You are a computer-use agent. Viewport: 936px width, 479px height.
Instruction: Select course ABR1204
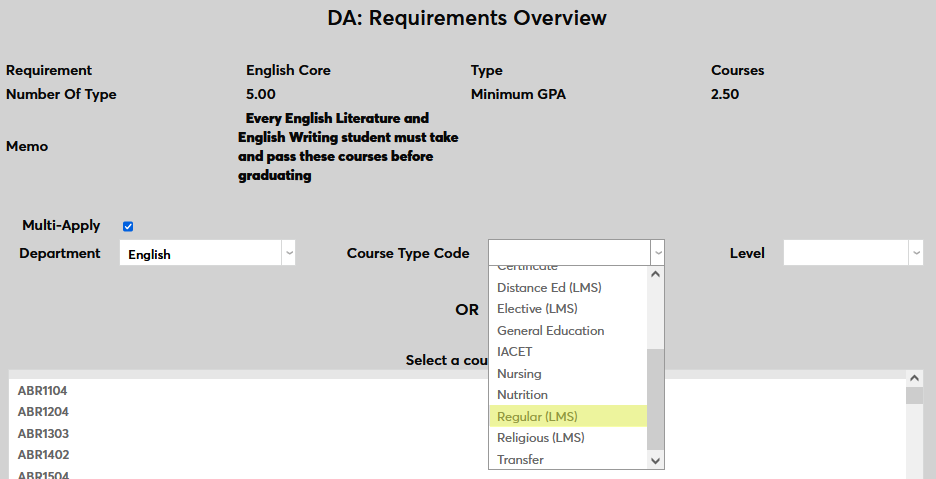click(457, 412)
